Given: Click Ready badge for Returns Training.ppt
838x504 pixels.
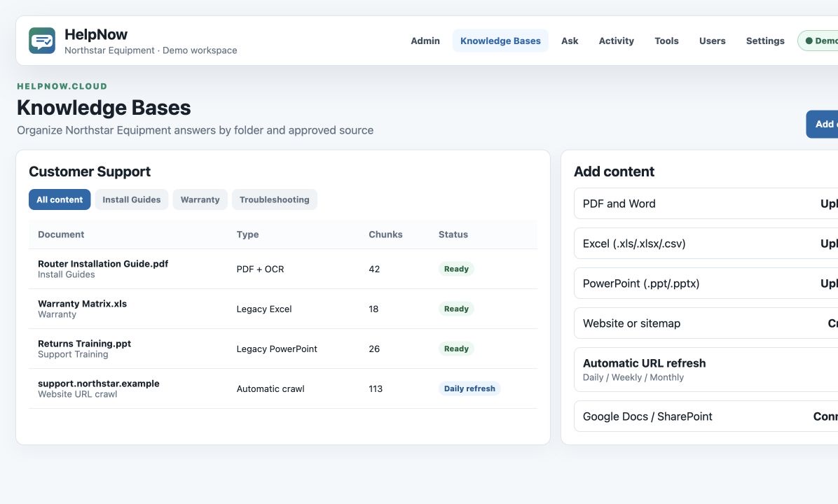Looking at the screenshot, I should click(x=456, y=349).
